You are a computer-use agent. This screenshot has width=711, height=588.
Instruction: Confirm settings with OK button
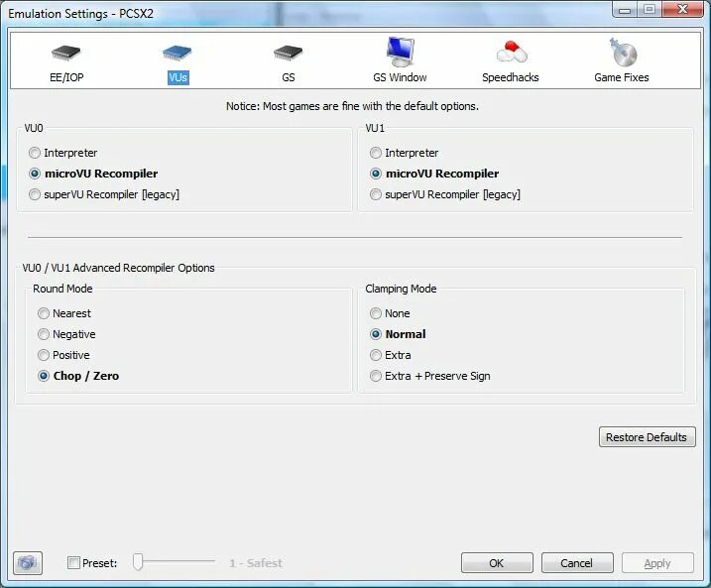pos(497,563)
